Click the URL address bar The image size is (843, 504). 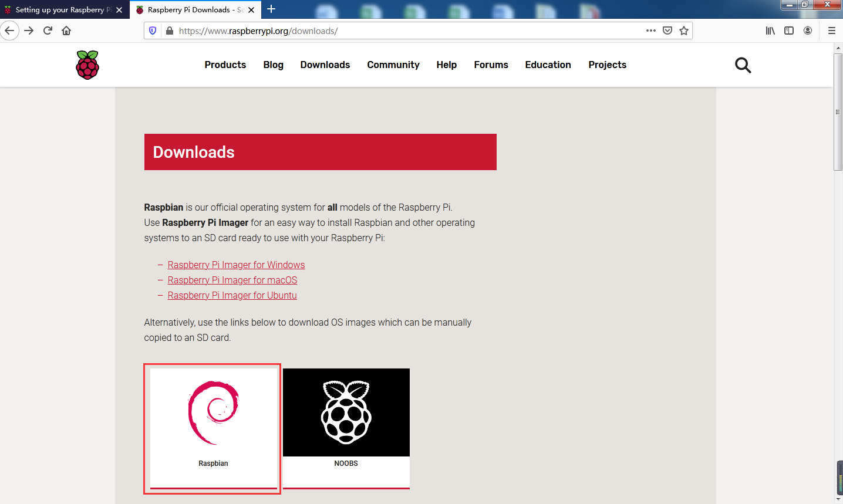399,31
